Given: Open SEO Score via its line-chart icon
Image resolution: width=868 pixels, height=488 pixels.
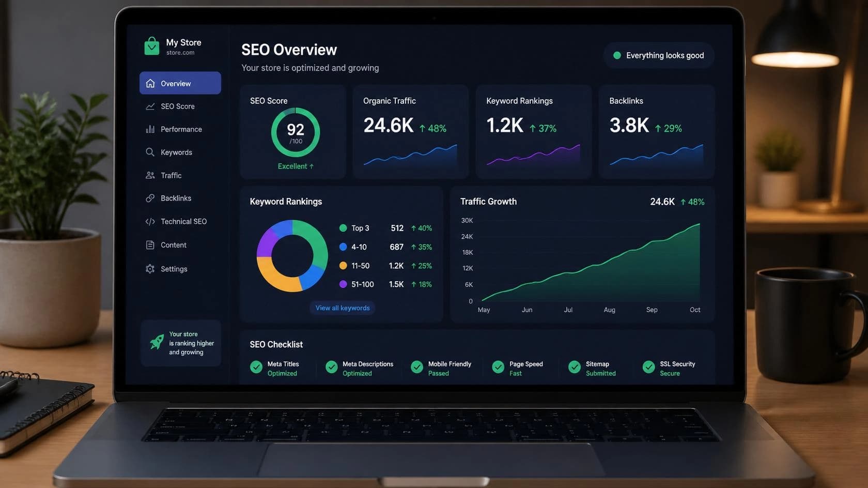Looking at the screenshot, I should pos(150,106).
